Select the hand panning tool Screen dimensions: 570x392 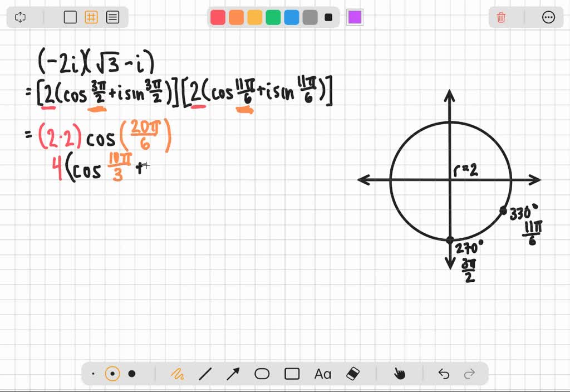coord(399,374)
